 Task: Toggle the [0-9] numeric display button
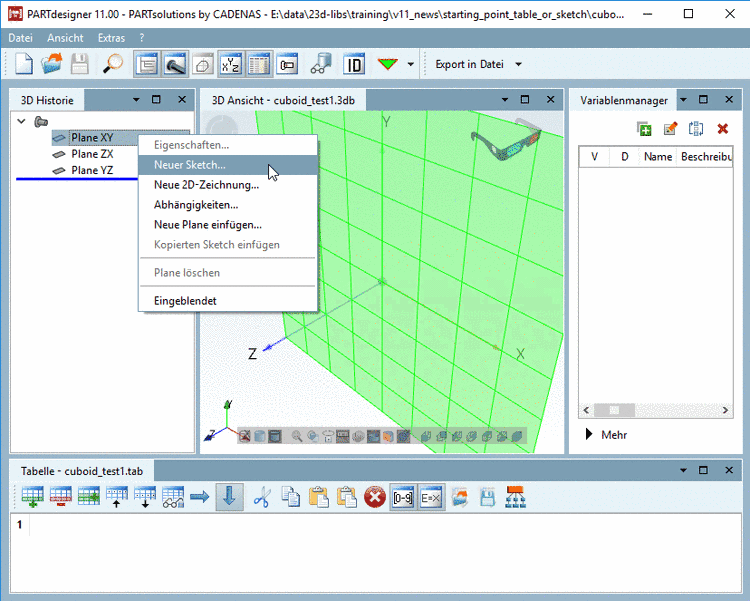pos(403,497)
